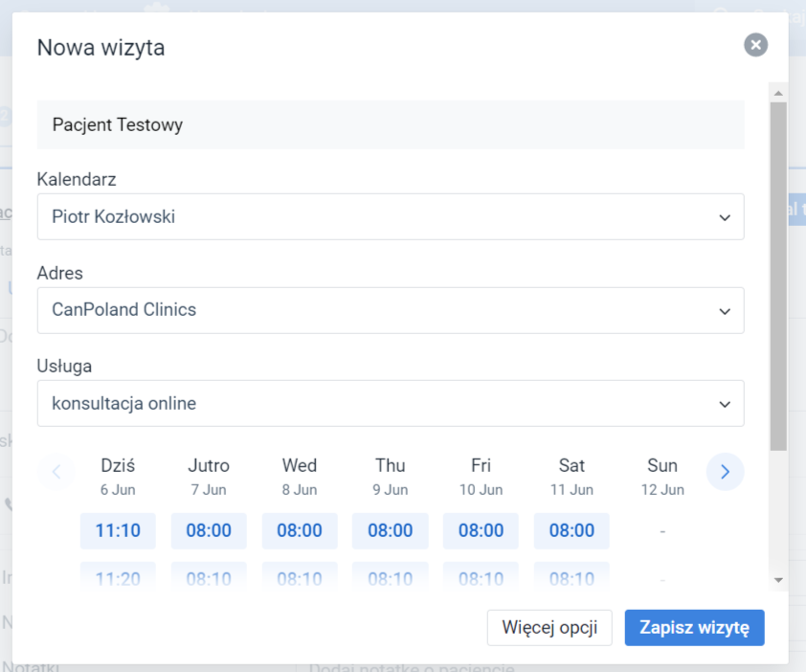
Task: Select the 11:10 slot for Dziś
Action: [x=117, y=529]
